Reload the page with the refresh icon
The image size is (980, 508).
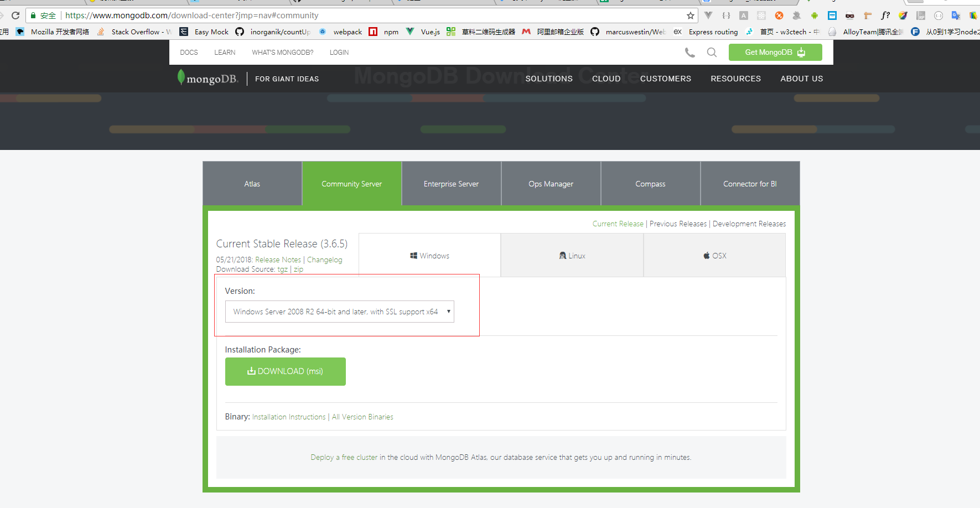point(15,15)
